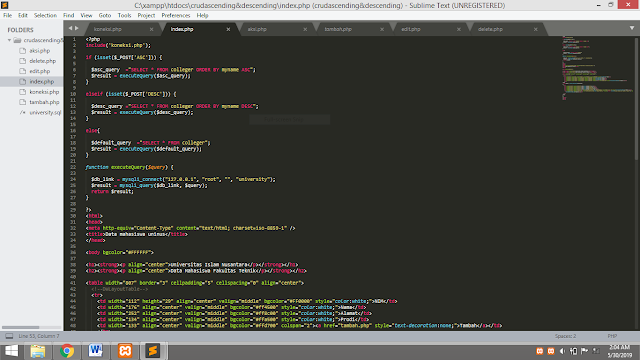This screenshot has width=640, height=360.
Task: Go to previous tab with left arrow
Action: tap(70, 28)
